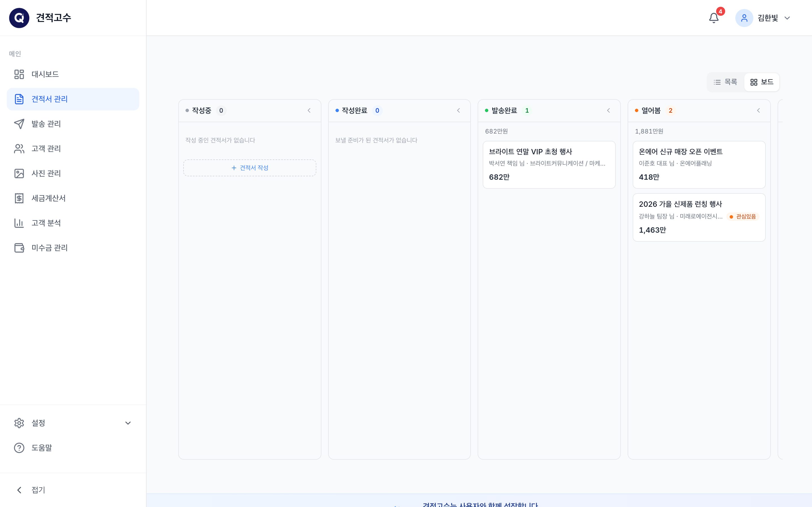Image resolution: width=812 pixels, height=507 pixels.
Task: Open the notification bell
Action: [x=714, y=18]
